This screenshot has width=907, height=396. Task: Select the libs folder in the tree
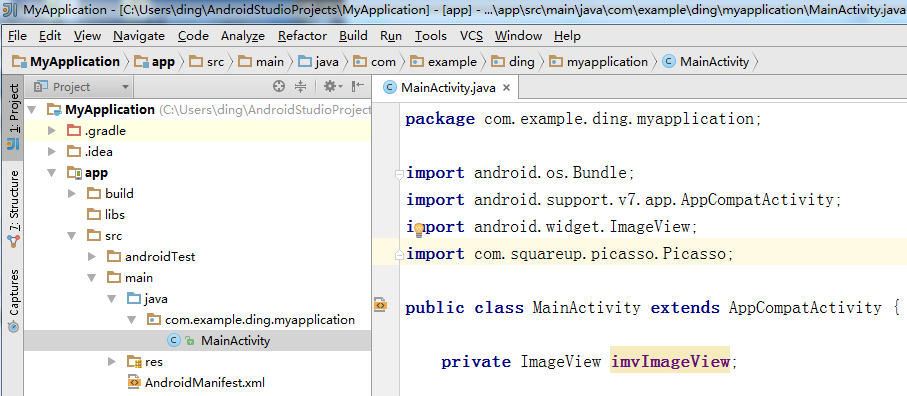click(197, 214)
